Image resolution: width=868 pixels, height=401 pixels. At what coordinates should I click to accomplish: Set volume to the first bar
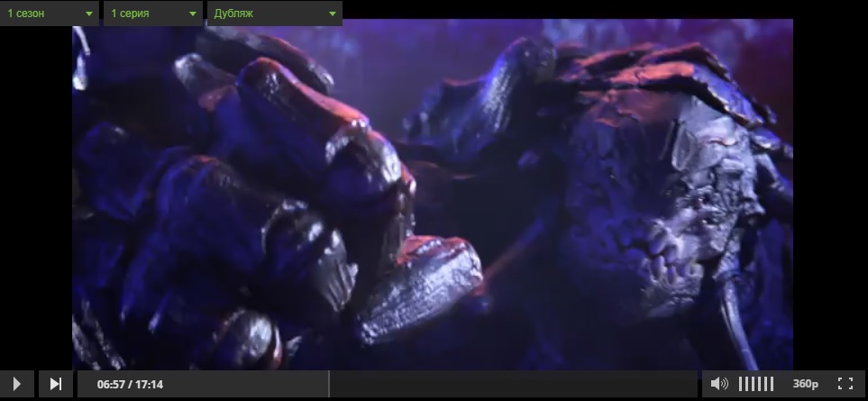(741, 385)
